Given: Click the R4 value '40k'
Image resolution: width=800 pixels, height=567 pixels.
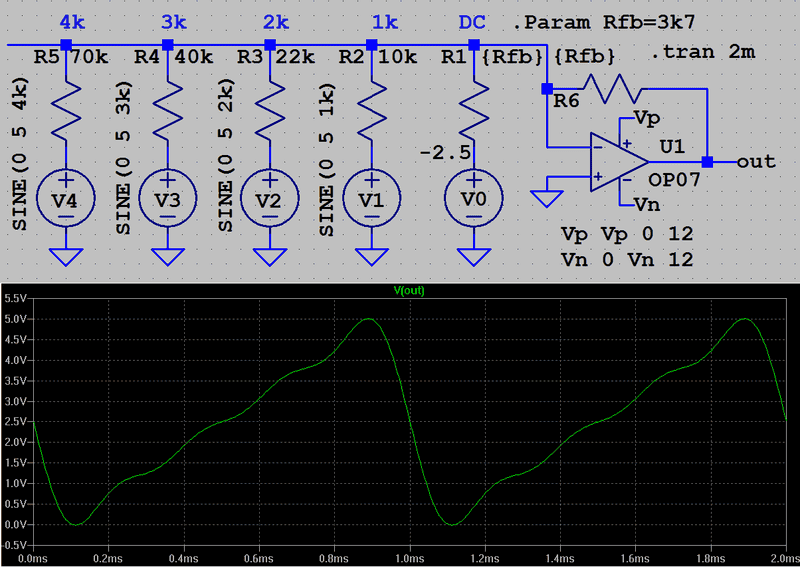Looking at the screenshot, I should [193, 57].
